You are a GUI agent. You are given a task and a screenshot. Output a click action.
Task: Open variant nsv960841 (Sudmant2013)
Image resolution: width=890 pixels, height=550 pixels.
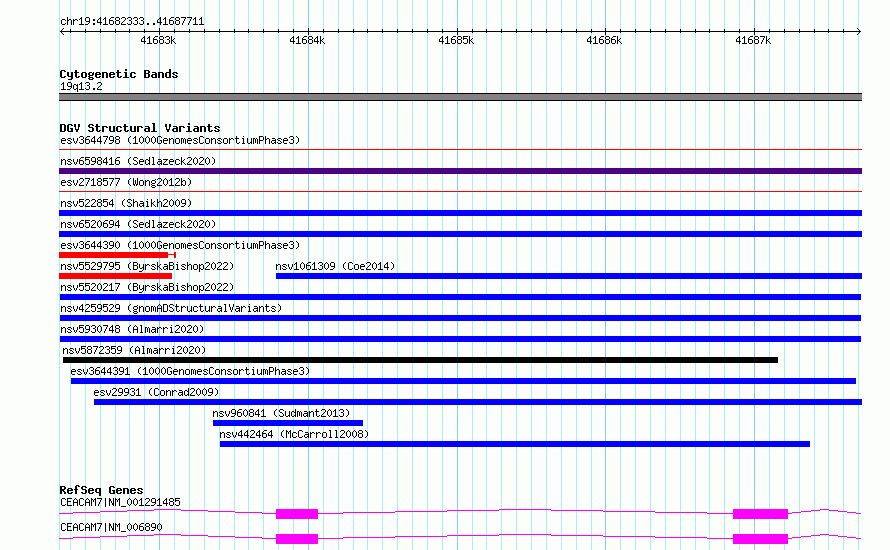[x=281, y=413]
